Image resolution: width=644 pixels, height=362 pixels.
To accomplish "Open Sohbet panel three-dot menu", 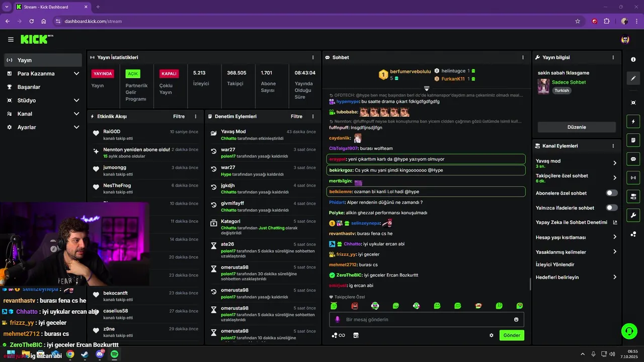I will (523, 57).
